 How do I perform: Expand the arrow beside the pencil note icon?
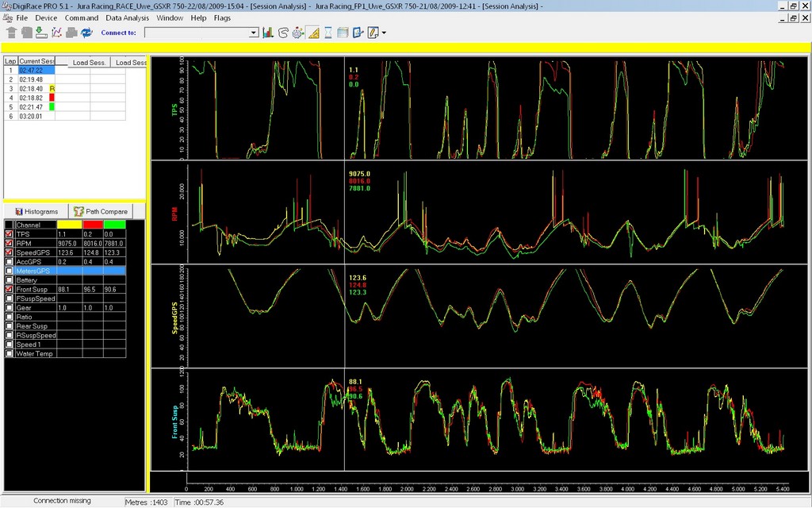[384, 33]
